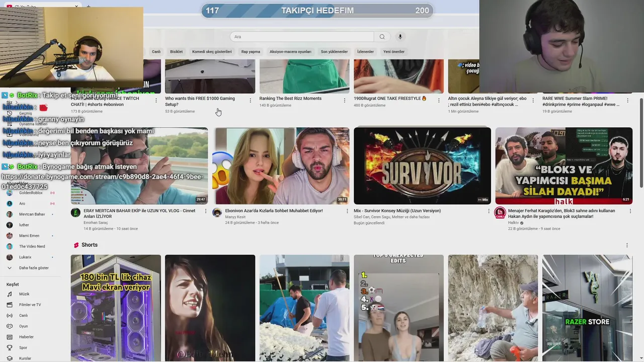
Task: Open title Who wants this FREE $1000 Gaming Setup
Action: pyautogui.click(x=200, y=102)
